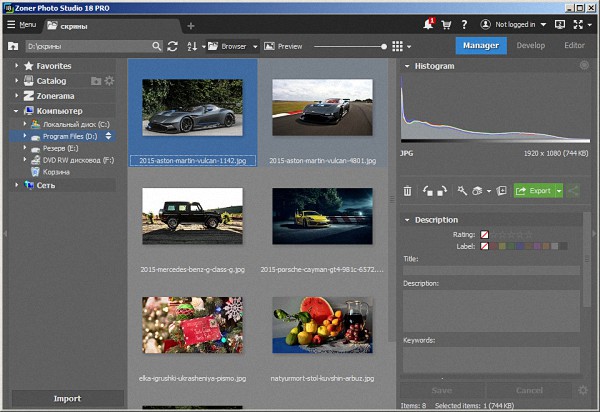600x412 pixels.
Task: Rotate image right icon
Action: click(x=442, y=191)
